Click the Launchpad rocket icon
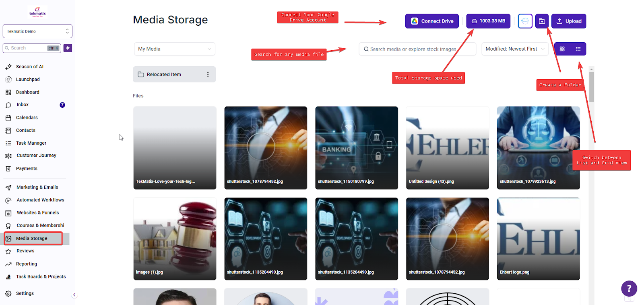This screenshot has height=305, width=644. (8, 80)
